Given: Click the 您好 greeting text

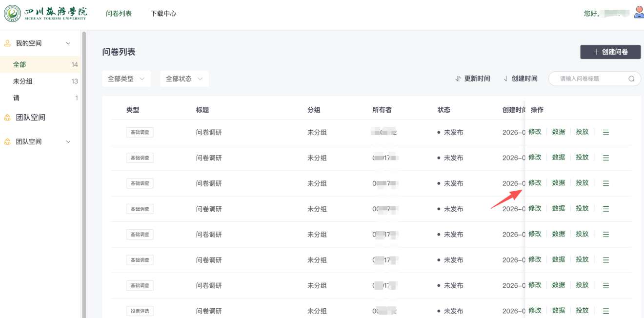Looking at the screenshot, I should point(591,14).
